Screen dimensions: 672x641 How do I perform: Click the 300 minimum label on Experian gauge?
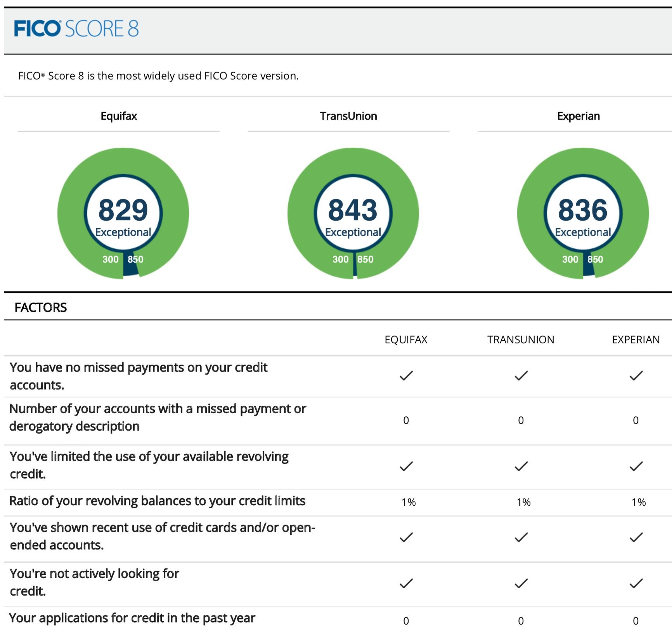pos(570,259)
